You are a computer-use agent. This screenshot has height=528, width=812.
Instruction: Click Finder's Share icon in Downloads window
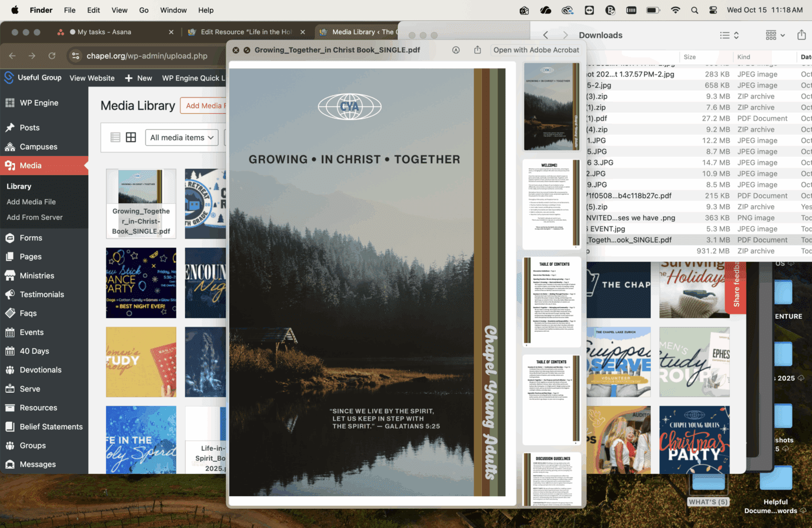point(801,35)
